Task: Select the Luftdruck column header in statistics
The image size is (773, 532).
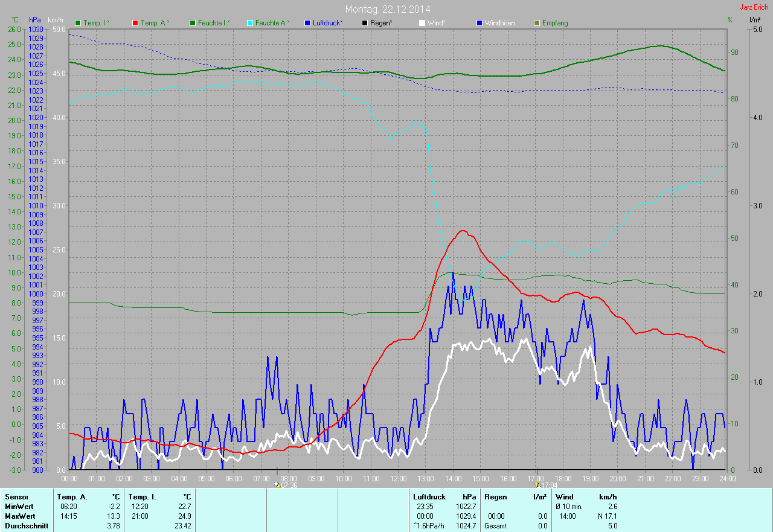Action: [429, 496]
